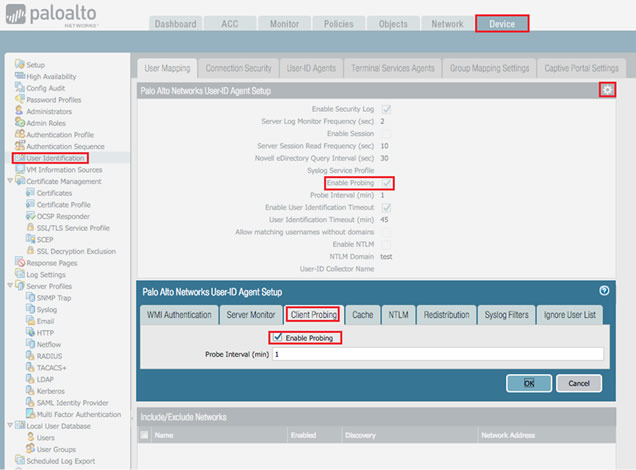Click the Users icon under Local User Database

point(30,437)
